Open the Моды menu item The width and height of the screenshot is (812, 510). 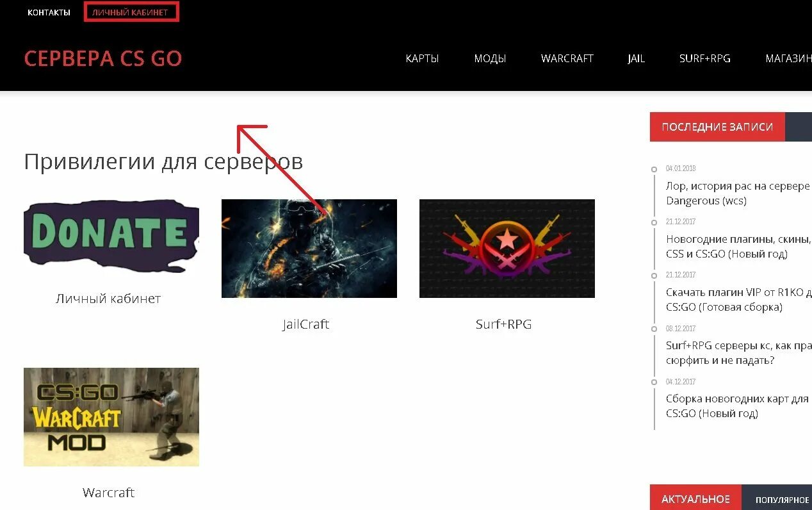[490, 58]
